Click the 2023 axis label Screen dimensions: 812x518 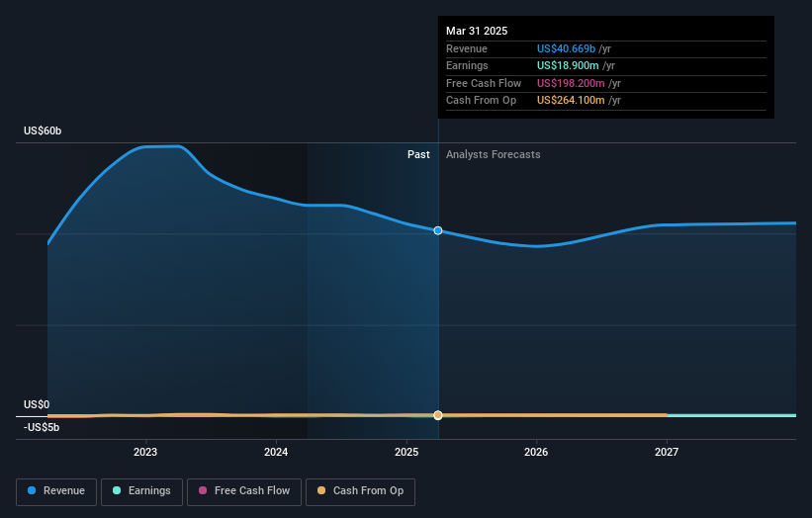coord(145,452)
